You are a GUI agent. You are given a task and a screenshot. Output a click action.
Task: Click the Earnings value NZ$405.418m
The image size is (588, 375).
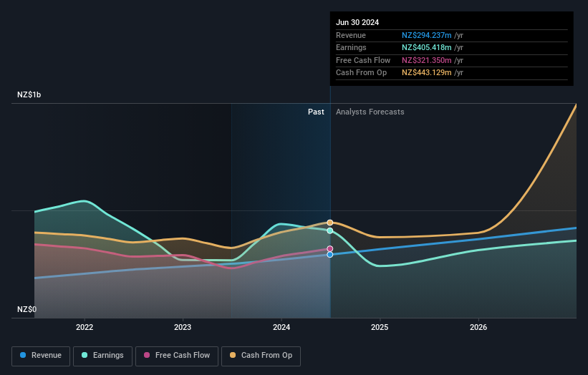[x=427, y=47]
